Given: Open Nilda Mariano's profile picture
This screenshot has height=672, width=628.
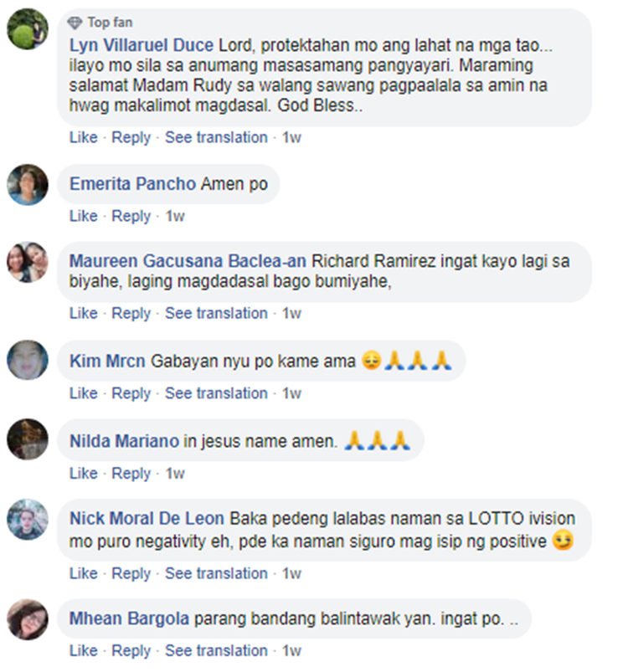Looking at the screenshot, I should tap(28, 439).
